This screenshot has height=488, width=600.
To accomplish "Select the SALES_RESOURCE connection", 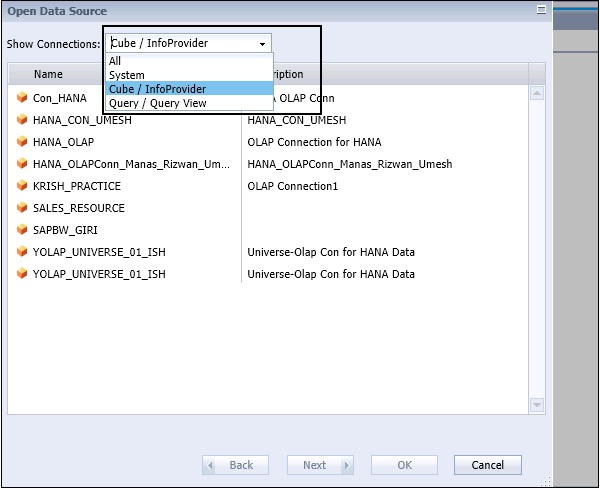I will click(x=79, y=208).
